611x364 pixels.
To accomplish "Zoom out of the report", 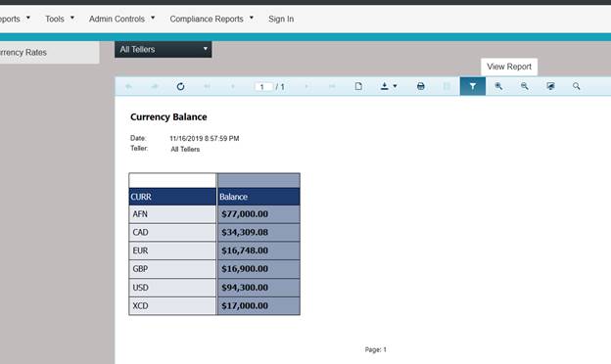I will click(525, 86).
